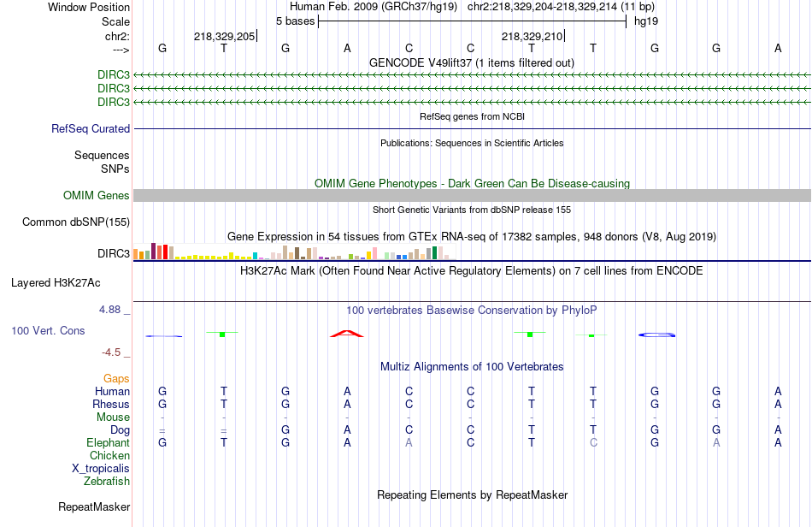812x527 pixels.
Task: Click the SNPs track label
Action: pyautogui.click(x=115, y=169)
